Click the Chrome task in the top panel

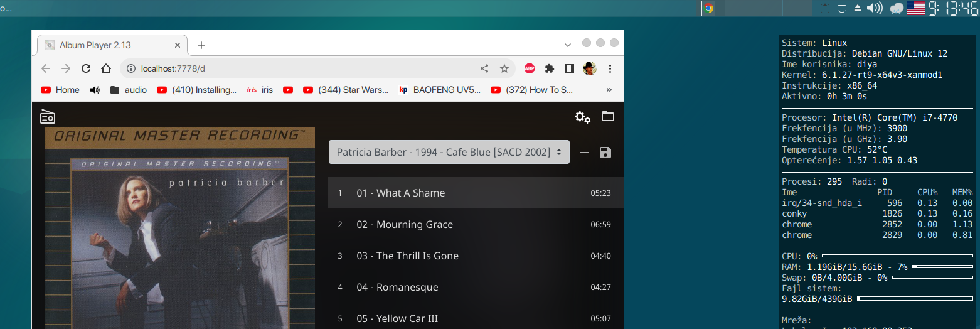coord(708,8)
